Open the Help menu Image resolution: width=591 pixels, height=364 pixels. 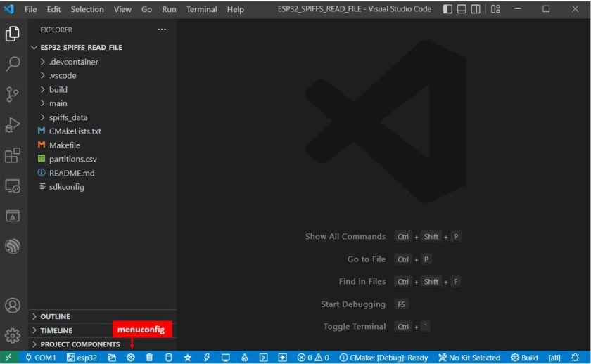click(x=235, y=9)
